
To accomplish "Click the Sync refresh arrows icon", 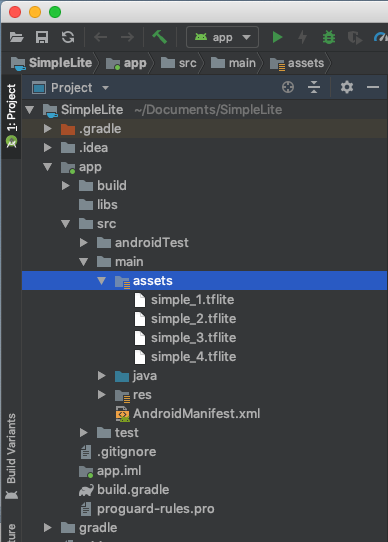I will click(x=68, y=37).
